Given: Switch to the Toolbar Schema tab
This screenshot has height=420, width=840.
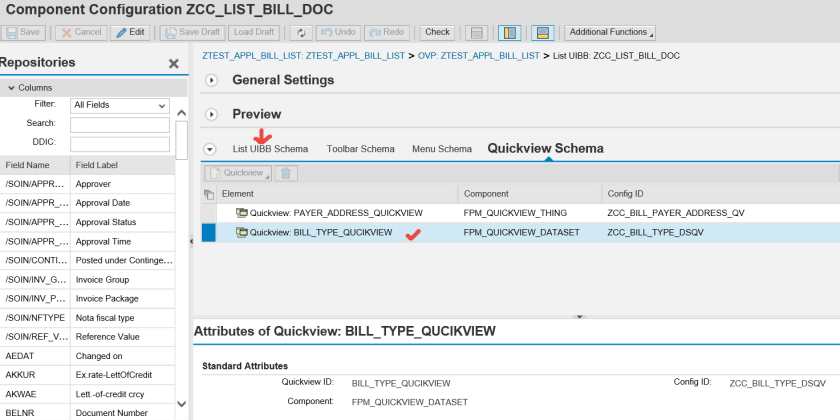Looking at the screenshot, I should (x=361, y=149).
